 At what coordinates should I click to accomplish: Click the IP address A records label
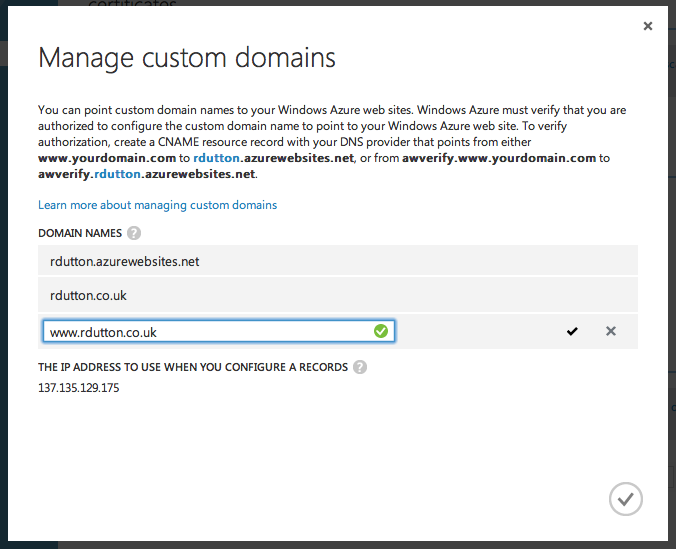(193, 367)
